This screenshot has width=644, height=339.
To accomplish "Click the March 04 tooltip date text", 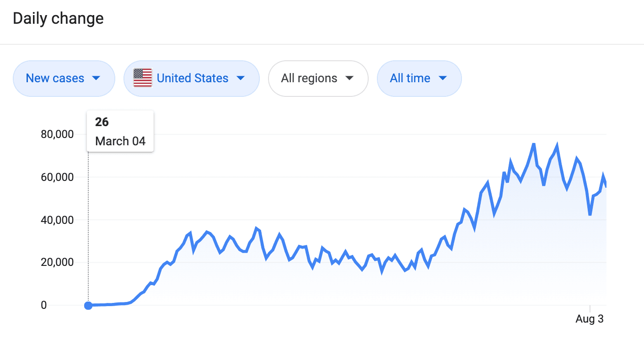I will pos(120,141).
